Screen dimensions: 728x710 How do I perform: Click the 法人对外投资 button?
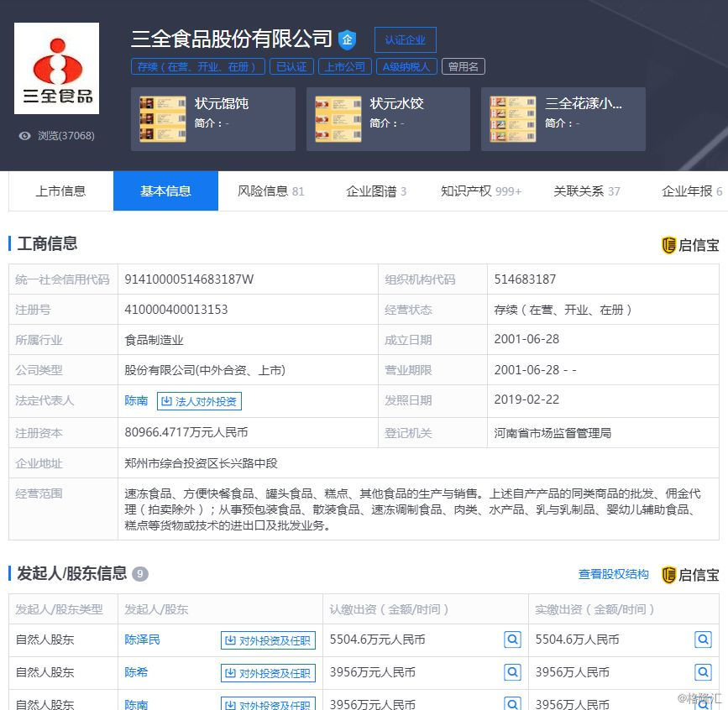click(199, 401)
